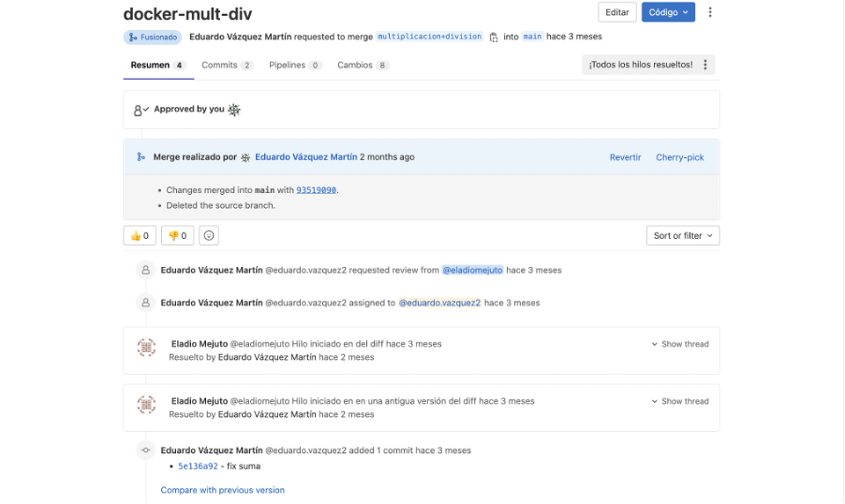
Task: Open thread options kebab beside resolved threads
Action: [x=705, y=65]
